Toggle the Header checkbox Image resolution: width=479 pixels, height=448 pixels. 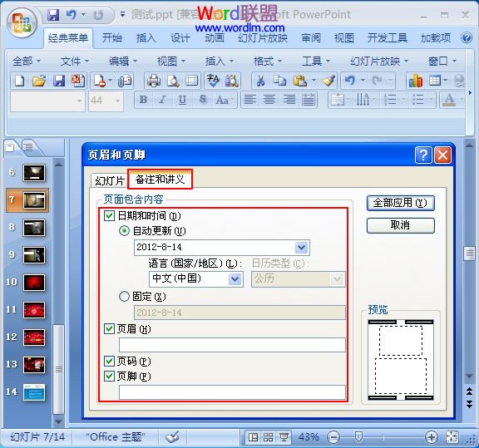tap(109, 328)
